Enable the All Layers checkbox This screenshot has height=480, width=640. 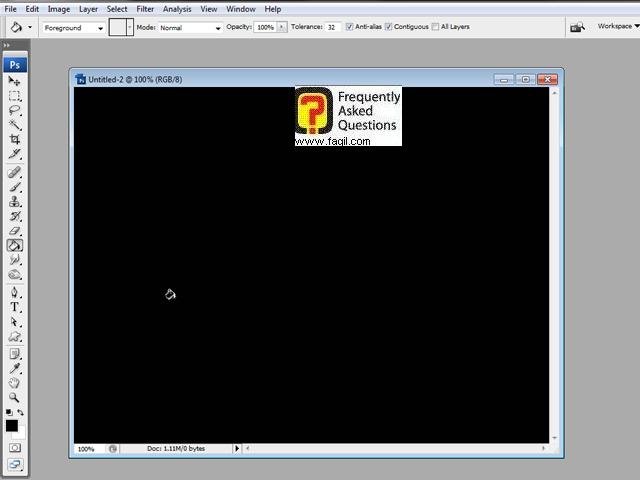[435, 27]
